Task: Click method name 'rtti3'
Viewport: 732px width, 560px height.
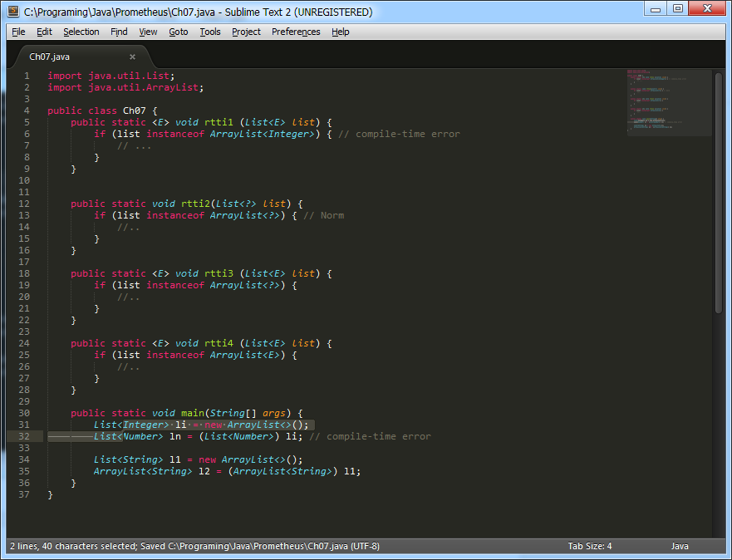Action: (219, 273)
